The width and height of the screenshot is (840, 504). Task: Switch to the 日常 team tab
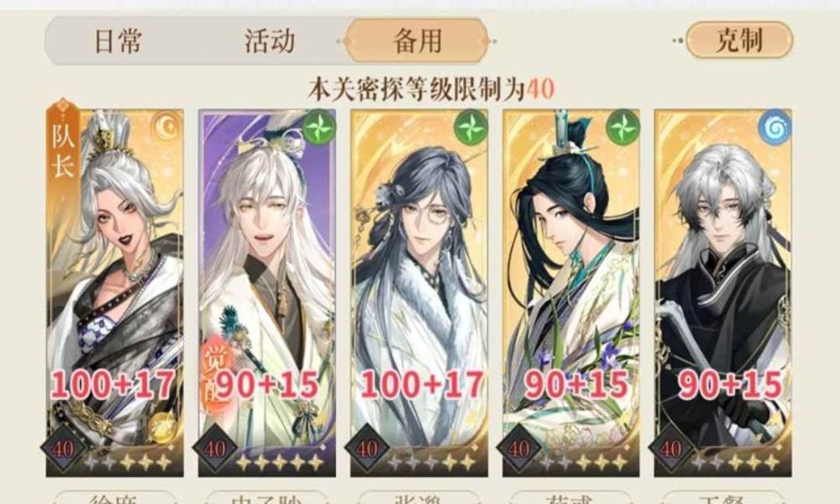118,40
